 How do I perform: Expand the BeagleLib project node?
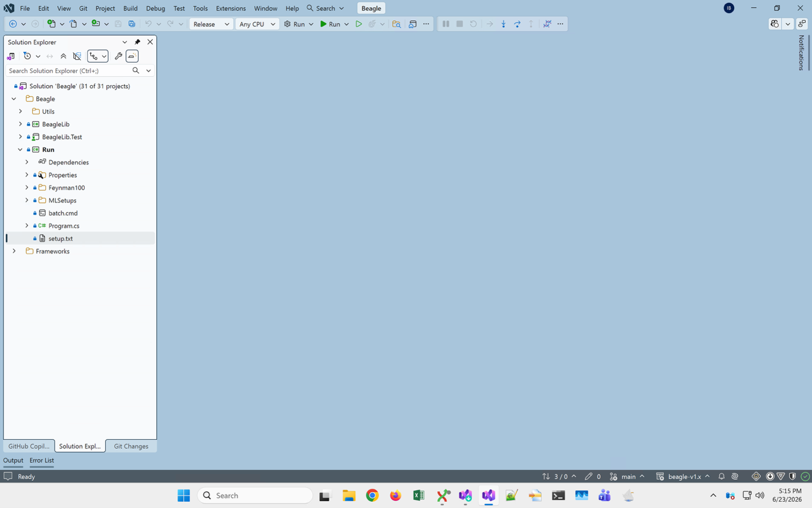click(20, 124)
